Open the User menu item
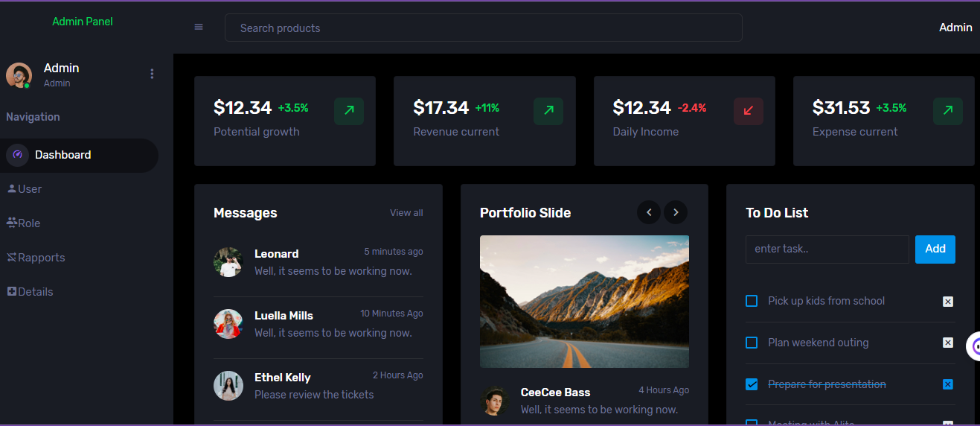The height and width of the screenshot is (426, 980). (x=79, y=189)
